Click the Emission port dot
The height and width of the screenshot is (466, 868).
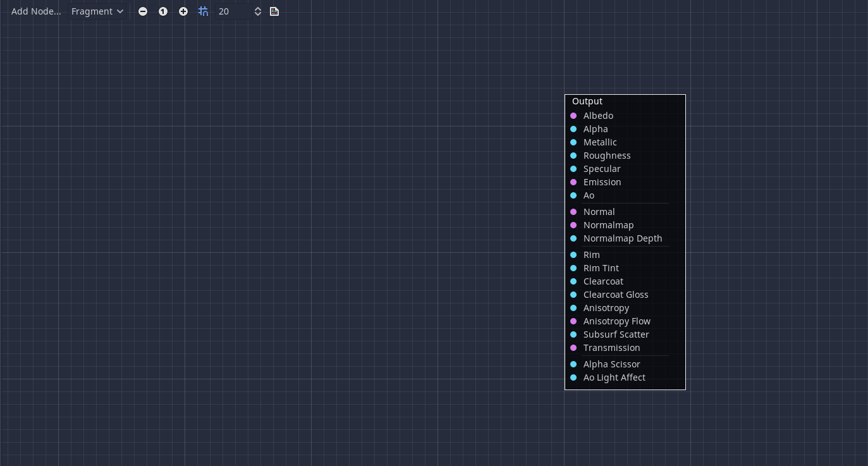pos(573,182)
